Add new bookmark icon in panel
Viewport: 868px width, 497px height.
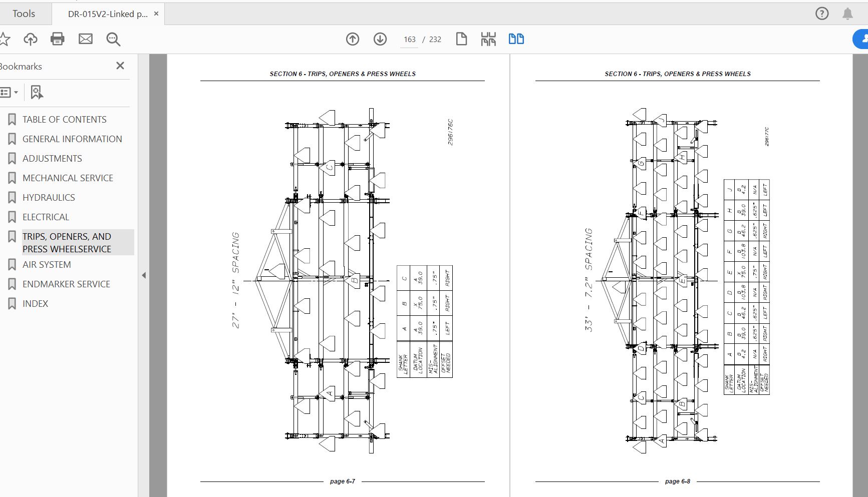37,92
